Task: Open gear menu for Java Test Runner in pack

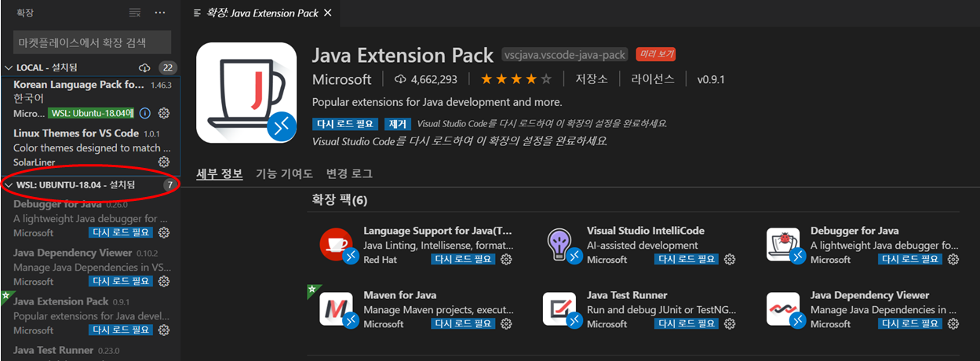Action: point(730,323)
